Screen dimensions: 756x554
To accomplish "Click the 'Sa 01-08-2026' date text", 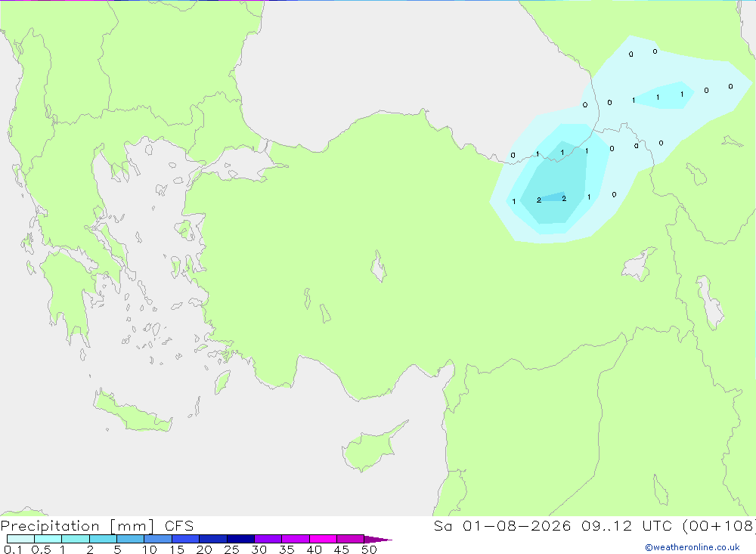I will [x=502, y=525].
